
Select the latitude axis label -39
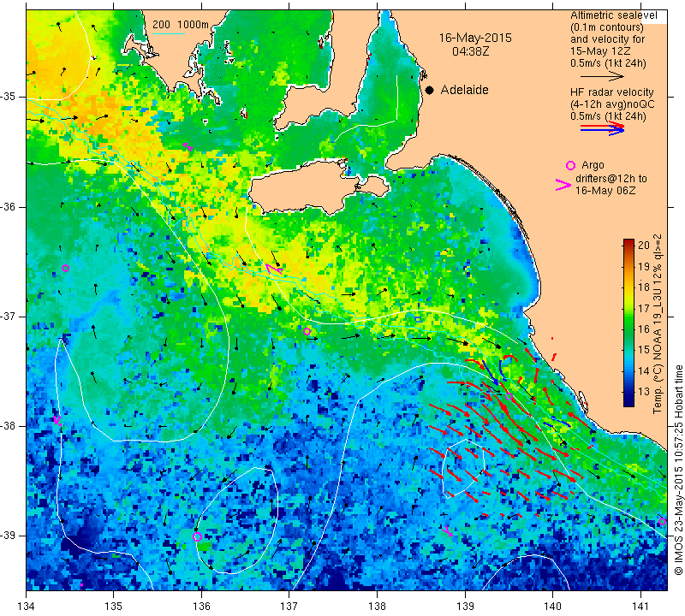9,536
